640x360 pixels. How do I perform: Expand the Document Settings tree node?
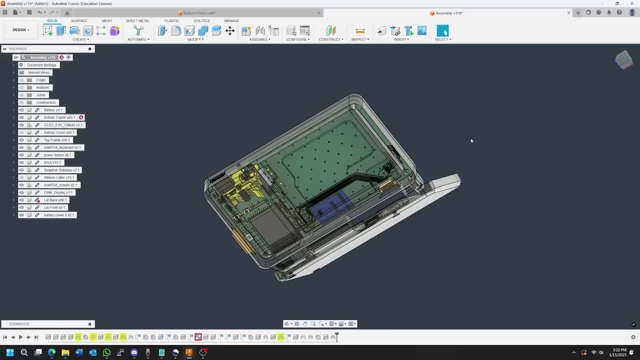[x=13, y=65]
